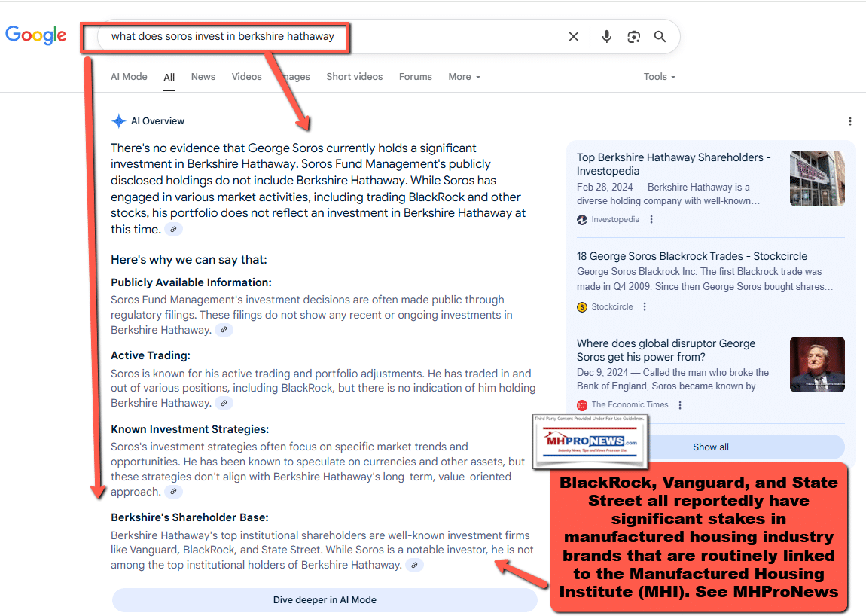Click the Investopedia source favicon
The height and width of the screenshot is (616, 866).
coord(582,219)
